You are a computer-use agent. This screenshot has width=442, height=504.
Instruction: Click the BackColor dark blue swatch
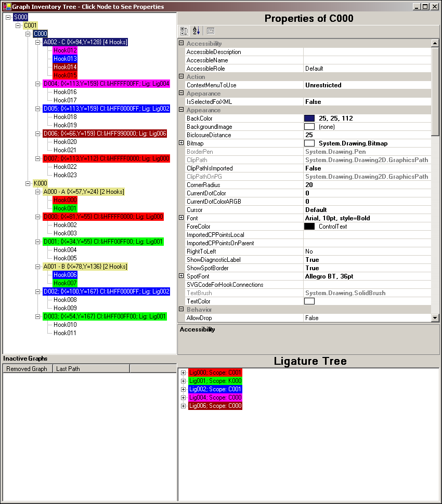pos(309,118)
